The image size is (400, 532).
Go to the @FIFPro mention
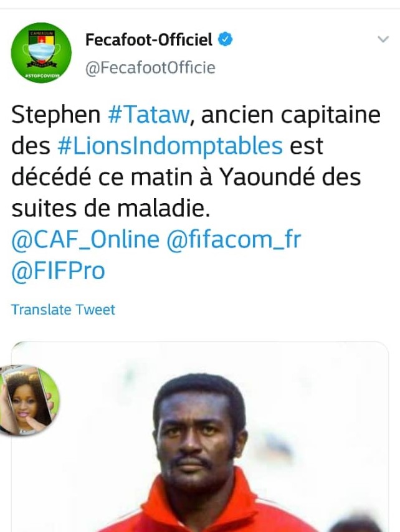(x=59, y=271)
